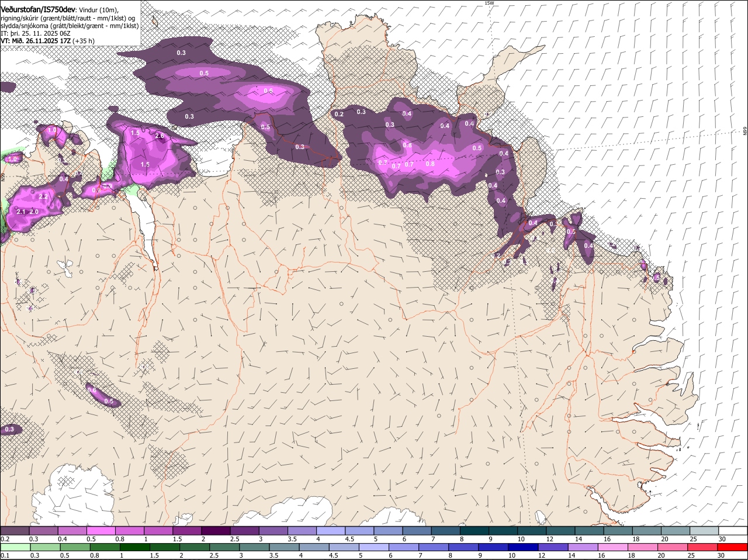Click the 3.5 label in the top legend
This screenshot has height=560, width=748.
(293, 538)
